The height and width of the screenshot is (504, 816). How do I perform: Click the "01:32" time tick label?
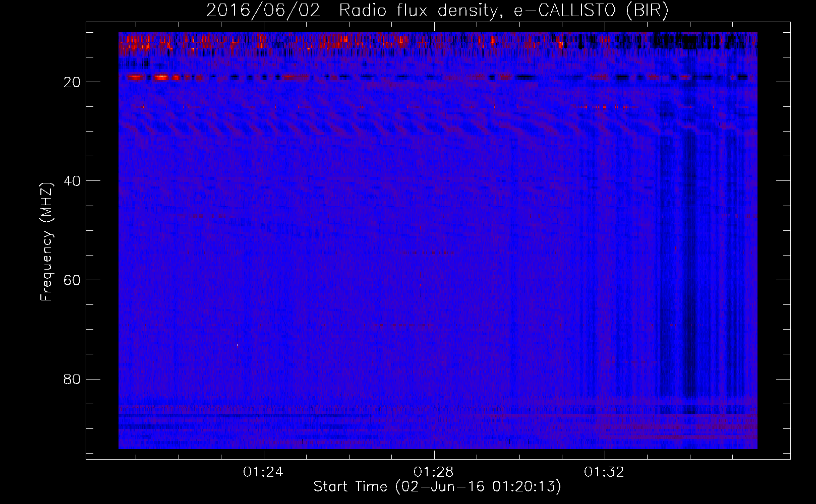tap(604, 472)
